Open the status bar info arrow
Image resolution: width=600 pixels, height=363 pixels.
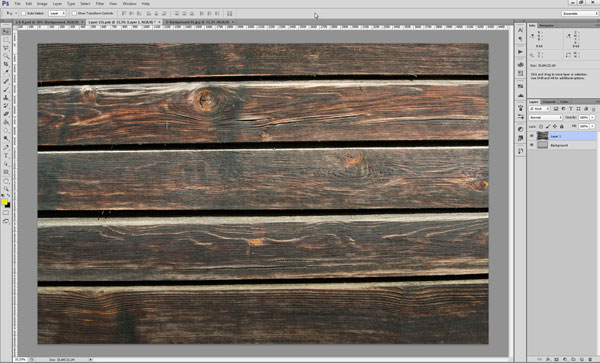[91, 360]
